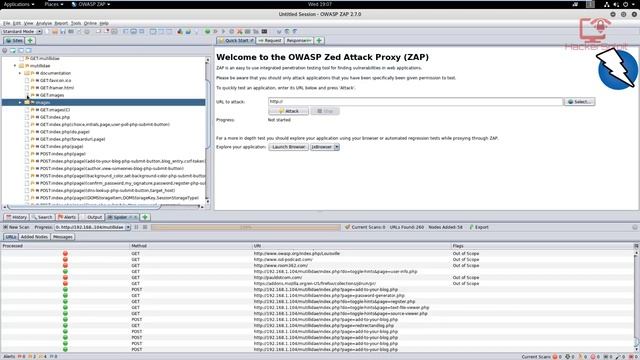The width and height of the screenshot is (640, 360).
Task: Open the Analyse menu
Action: point(44,24)
